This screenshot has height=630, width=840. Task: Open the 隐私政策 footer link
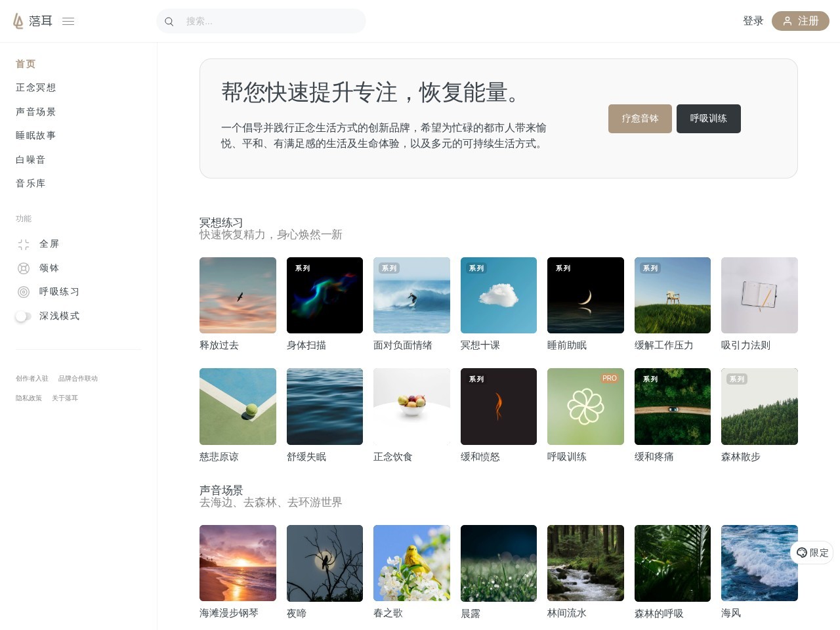coord(29,398)
